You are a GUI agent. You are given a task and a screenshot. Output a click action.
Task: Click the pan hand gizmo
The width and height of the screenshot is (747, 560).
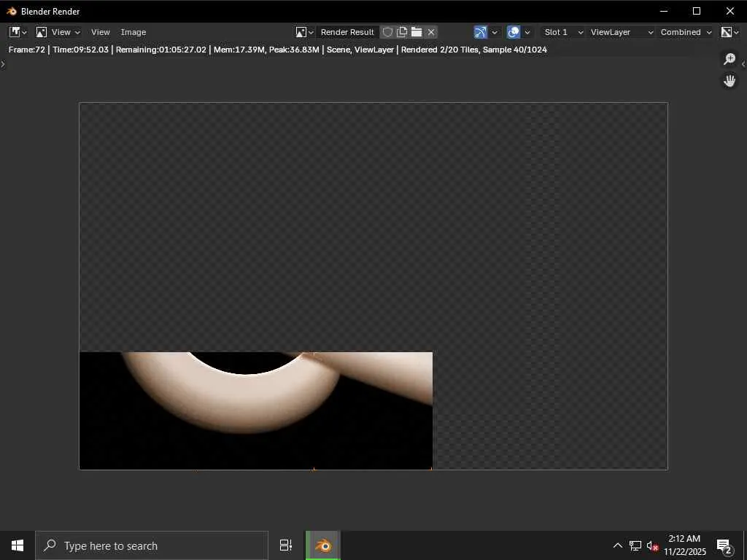729,81
